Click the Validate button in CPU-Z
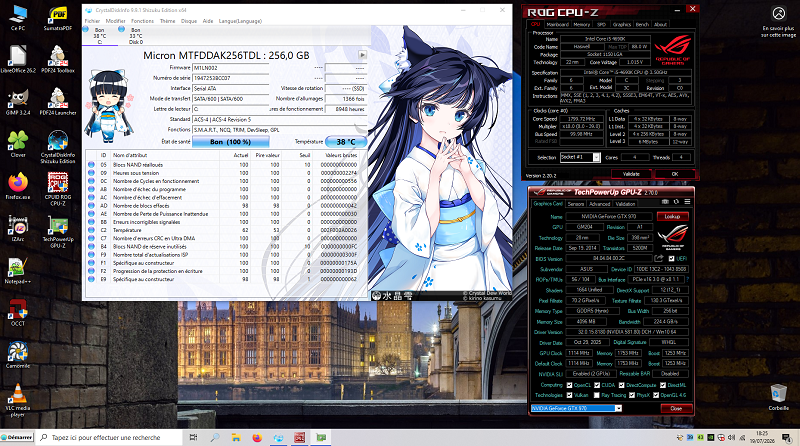The height and width of the screenshot is (446, 800). tap(631, 174)
